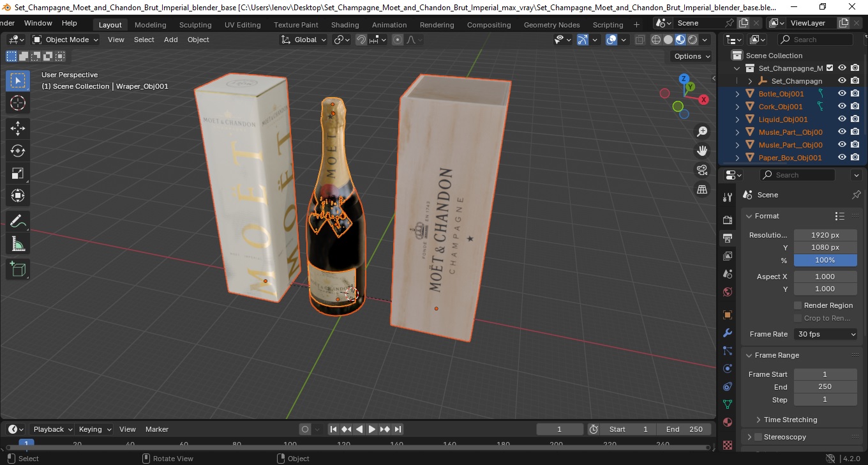Select the Select Box tool
Viewport: 868px width, 465px height.
[18, 80]
